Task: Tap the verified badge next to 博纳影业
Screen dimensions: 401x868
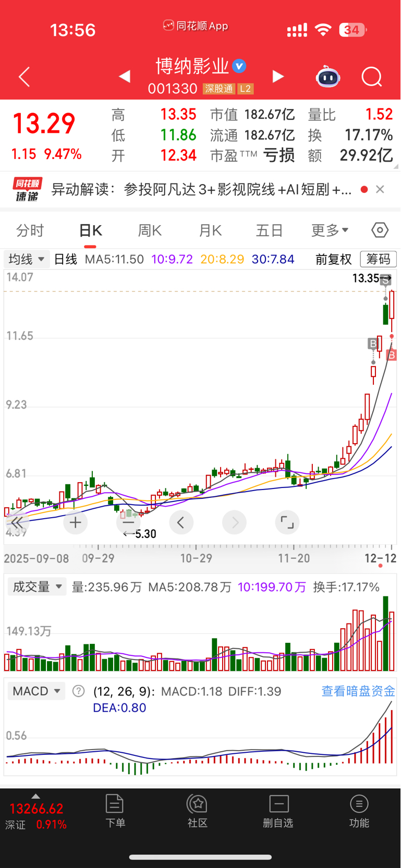Action: coord(239,66)
